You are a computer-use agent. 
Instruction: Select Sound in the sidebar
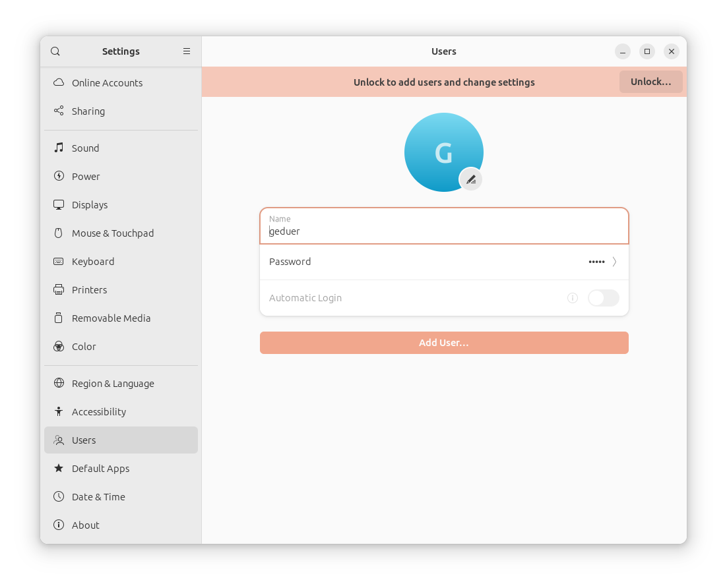pyautogui.click(x=121, y=148)
